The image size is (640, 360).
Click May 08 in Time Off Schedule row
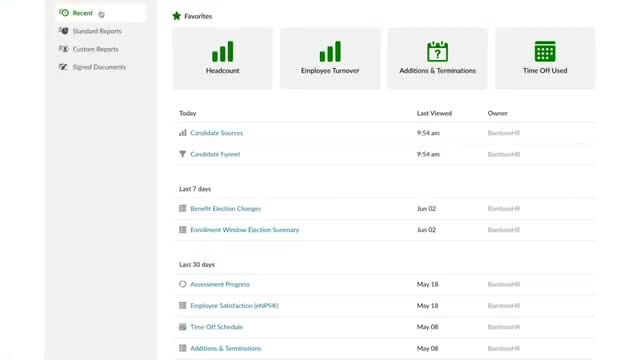click(427, 327)
